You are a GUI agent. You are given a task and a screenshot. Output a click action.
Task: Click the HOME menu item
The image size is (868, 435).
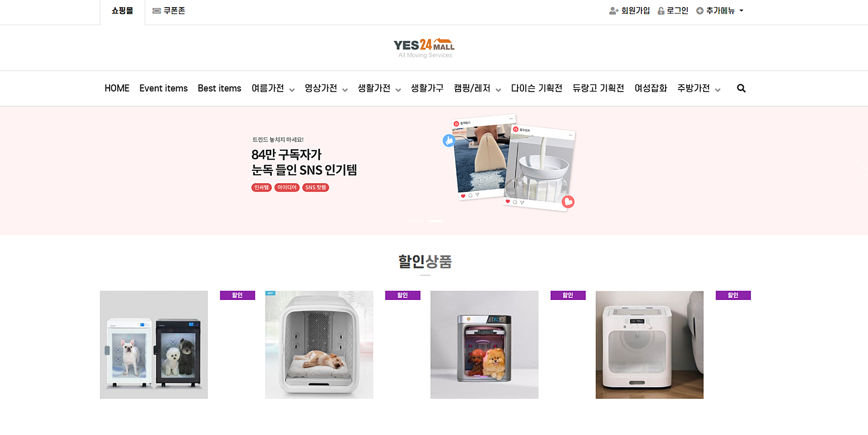tap(117, 88)
